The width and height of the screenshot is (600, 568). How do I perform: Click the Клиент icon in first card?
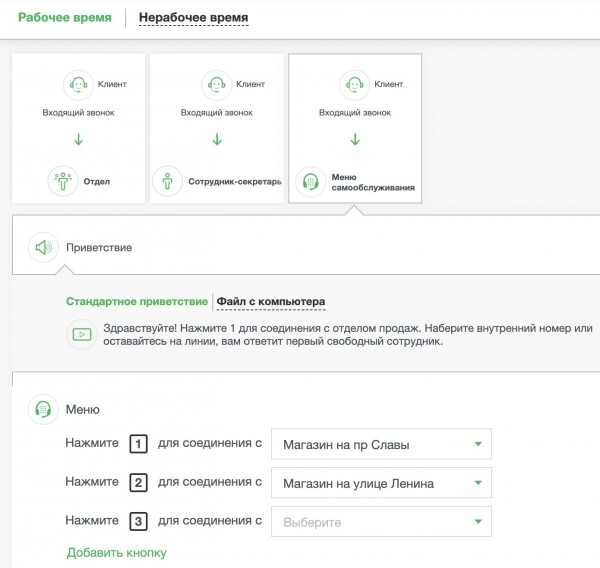(x=77, y=85)
